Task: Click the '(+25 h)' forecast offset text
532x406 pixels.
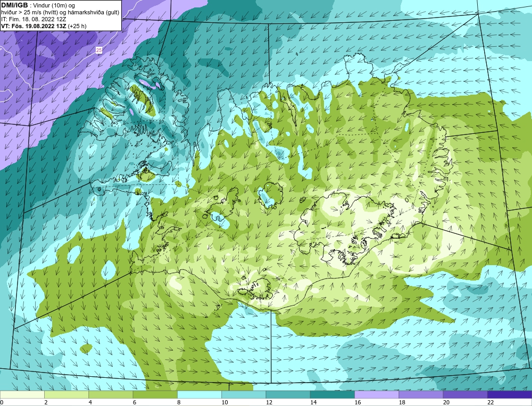Action: coord(77,26)
